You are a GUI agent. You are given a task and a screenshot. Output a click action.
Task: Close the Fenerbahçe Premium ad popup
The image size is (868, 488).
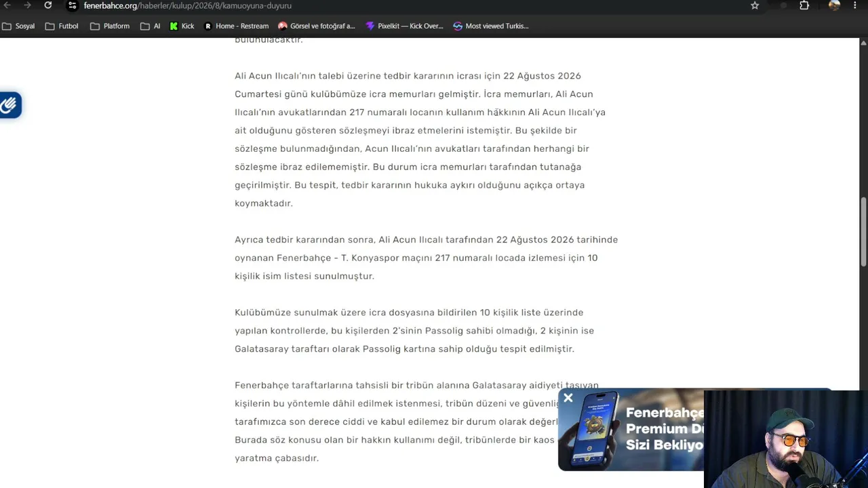(568, 398)
